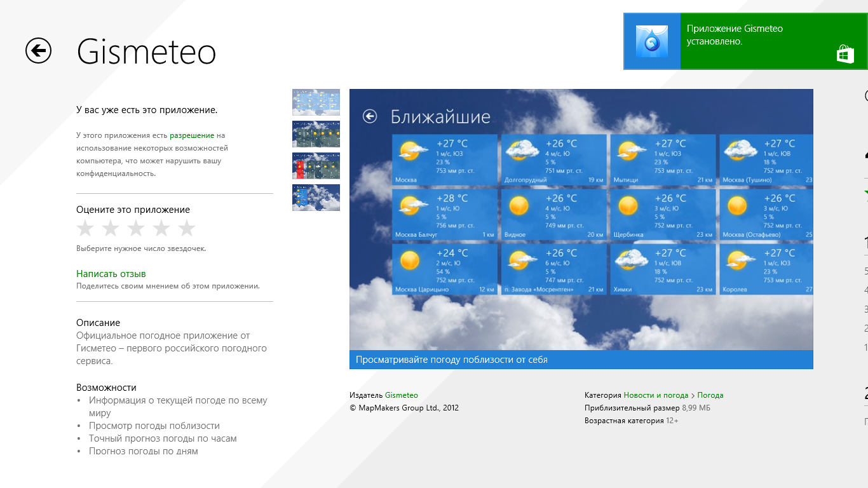
Task: Open 'Новости и погода' category link
Action: 656,395
